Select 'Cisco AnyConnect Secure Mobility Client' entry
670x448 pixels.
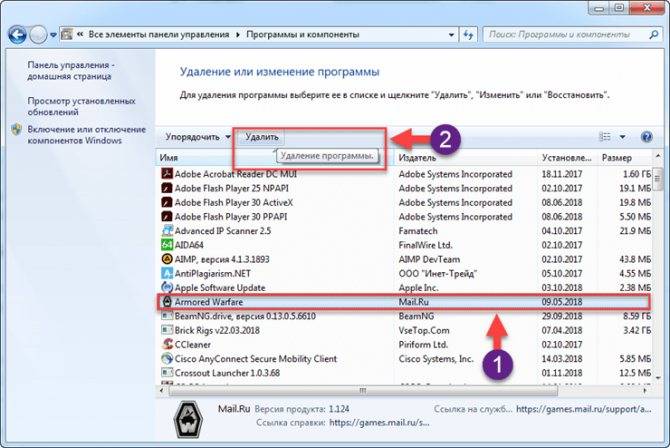pyautogui.click(x=256, y=359)
